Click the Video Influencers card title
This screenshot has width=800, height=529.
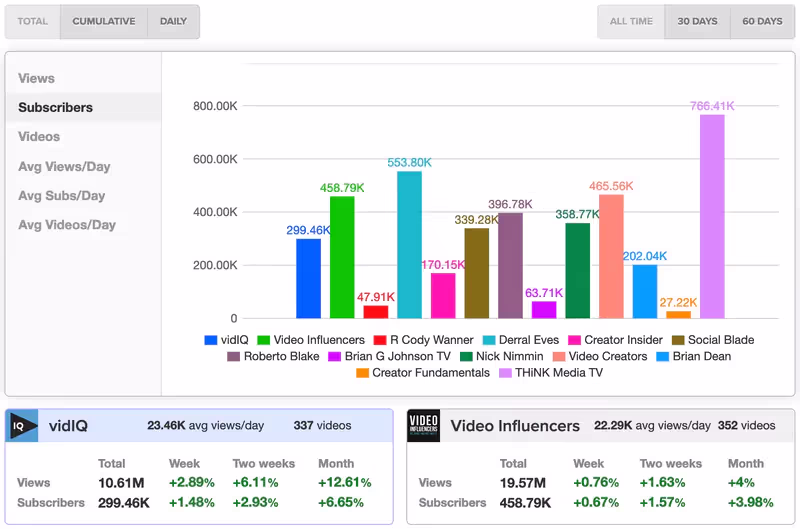pyautogui.click(x=515, y=425)
